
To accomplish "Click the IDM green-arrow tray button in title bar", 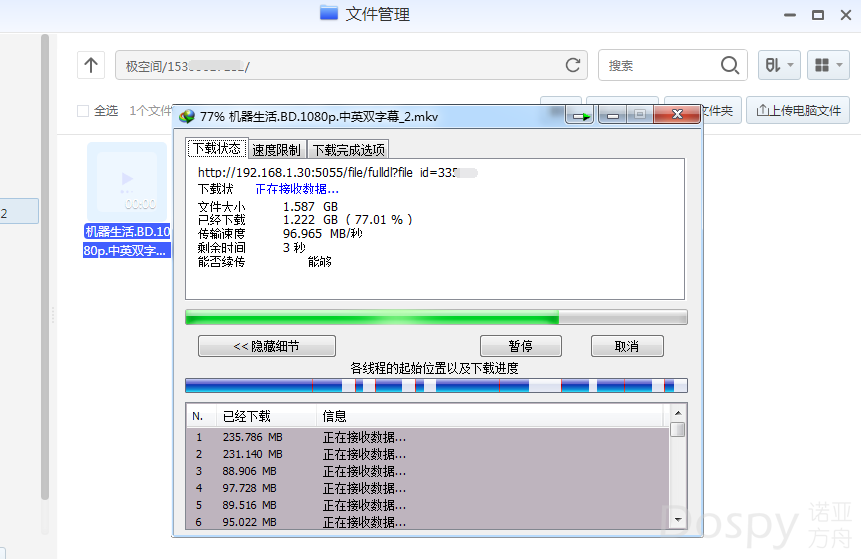I will pyautogui.click(x=580, y=116).
